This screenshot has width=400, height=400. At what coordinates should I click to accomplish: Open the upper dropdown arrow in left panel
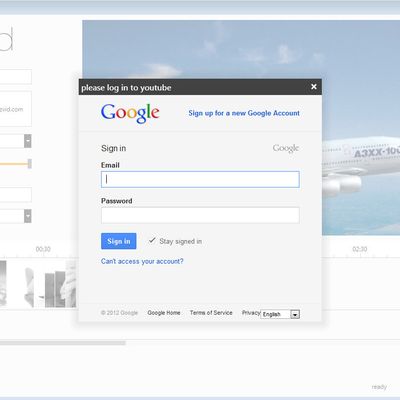(28, 141)
